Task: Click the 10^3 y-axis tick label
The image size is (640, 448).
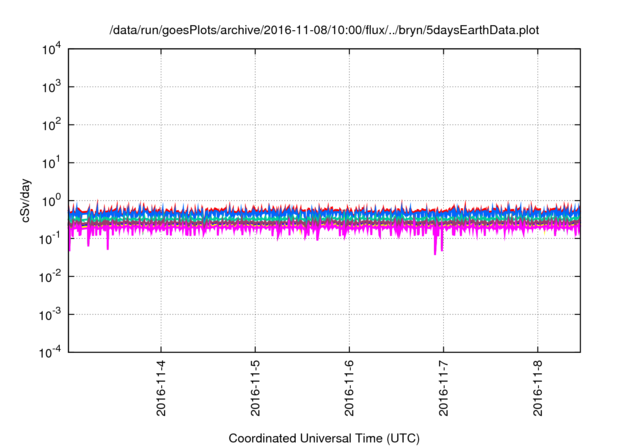Action: (51, 87)
